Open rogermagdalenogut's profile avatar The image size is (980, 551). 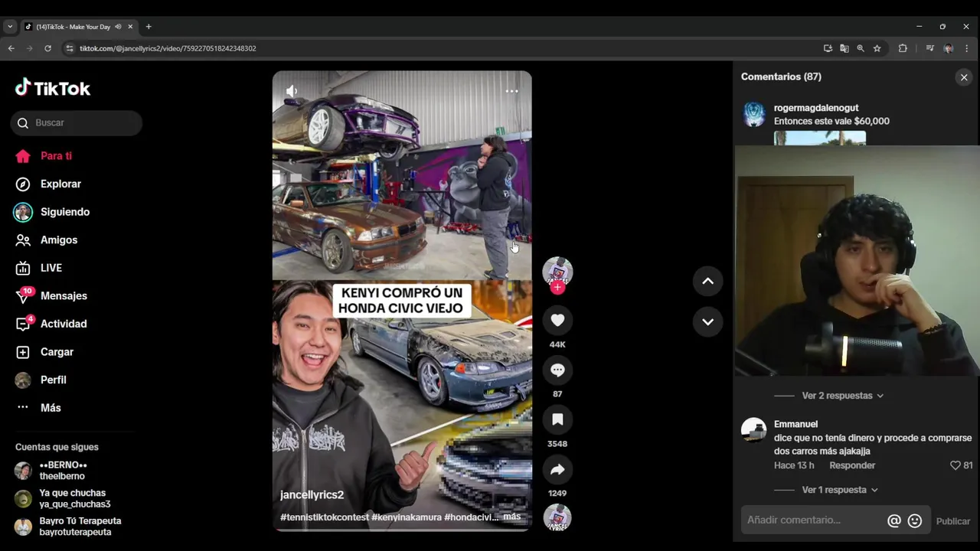(754, 115)
